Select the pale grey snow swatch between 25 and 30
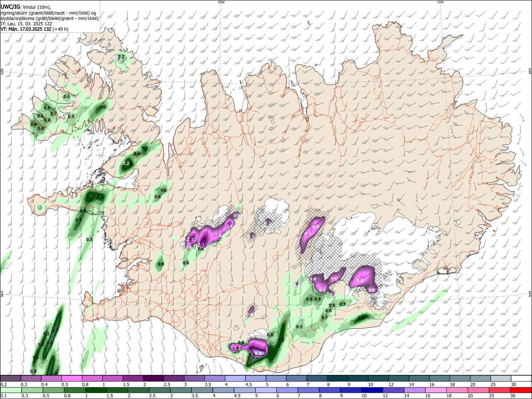532x399 pixels. click(500, 379)
